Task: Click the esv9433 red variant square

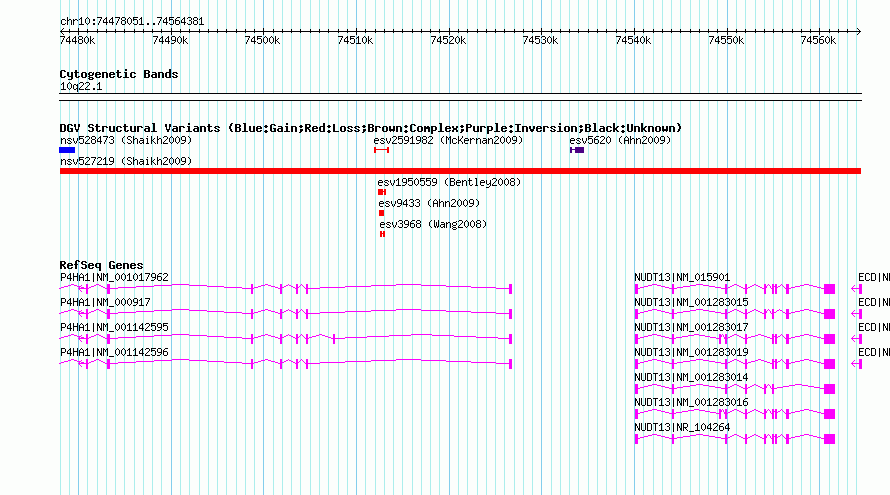Action: coord(381,213)
